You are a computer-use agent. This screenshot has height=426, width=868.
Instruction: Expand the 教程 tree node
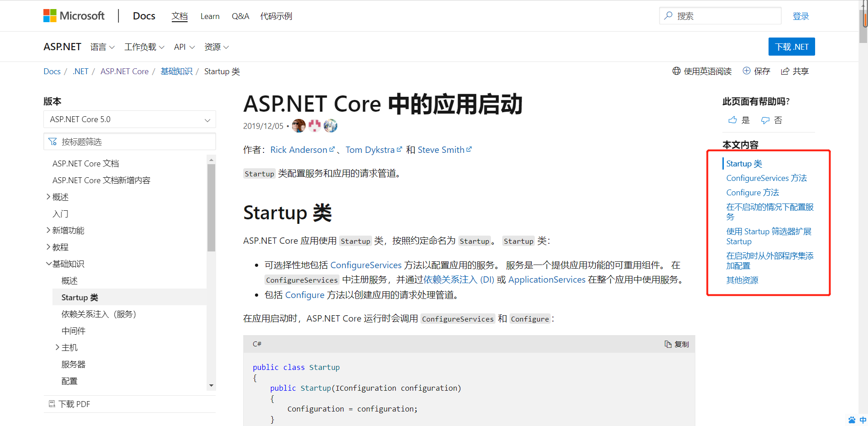point(48,247)
